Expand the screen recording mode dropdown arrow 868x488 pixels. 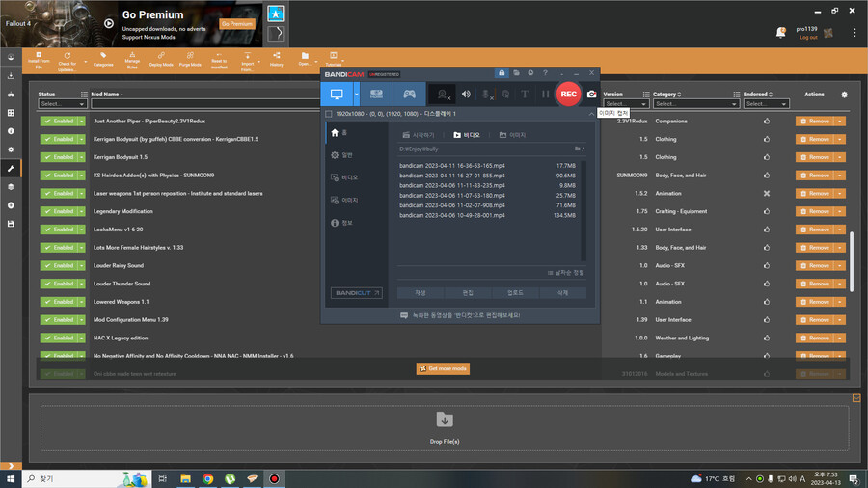click(x=357, y=94)
